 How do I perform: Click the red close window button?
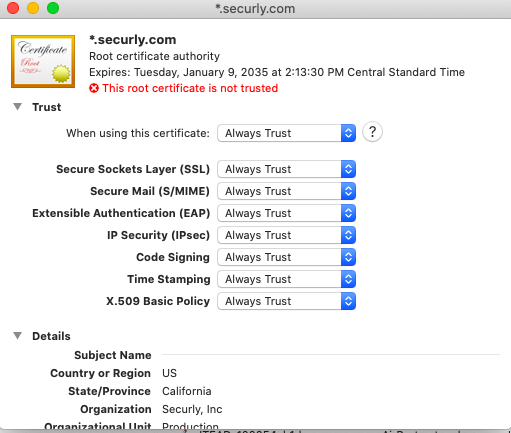click(13, 8)
